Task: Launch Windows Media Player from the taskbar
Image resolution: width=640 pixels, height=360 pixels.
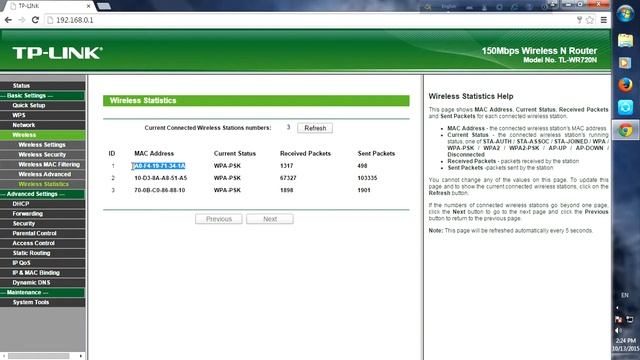Action: pyautogui.click(x=625, y=63)
